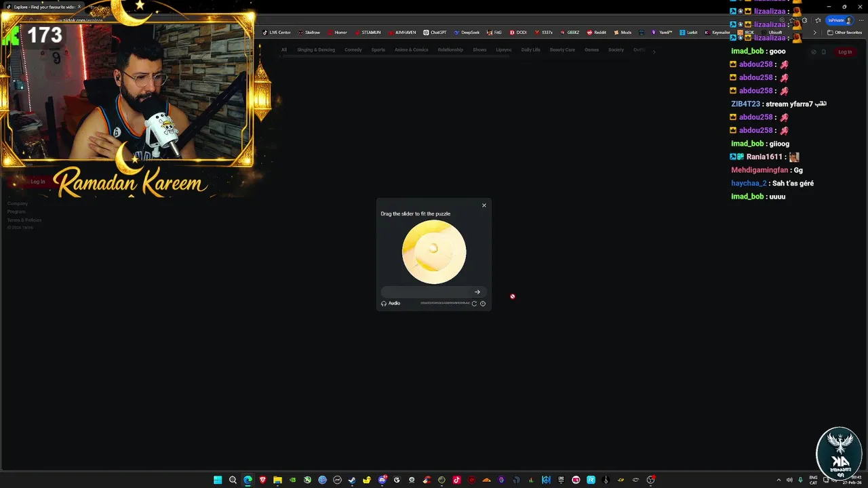
Task: Open the DeepSeek bookmark
Action: coord(467,33)
